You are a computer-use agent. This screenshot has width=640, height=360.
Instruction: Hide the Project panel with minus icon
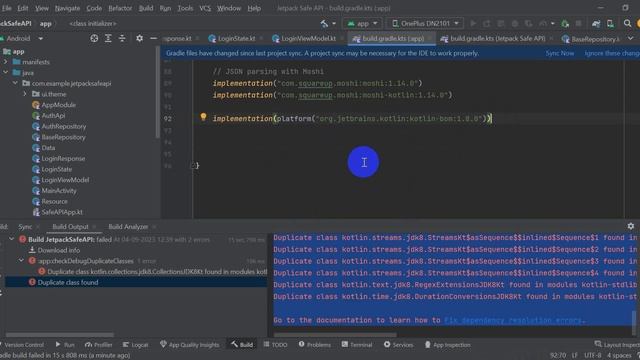pos(153,38)
